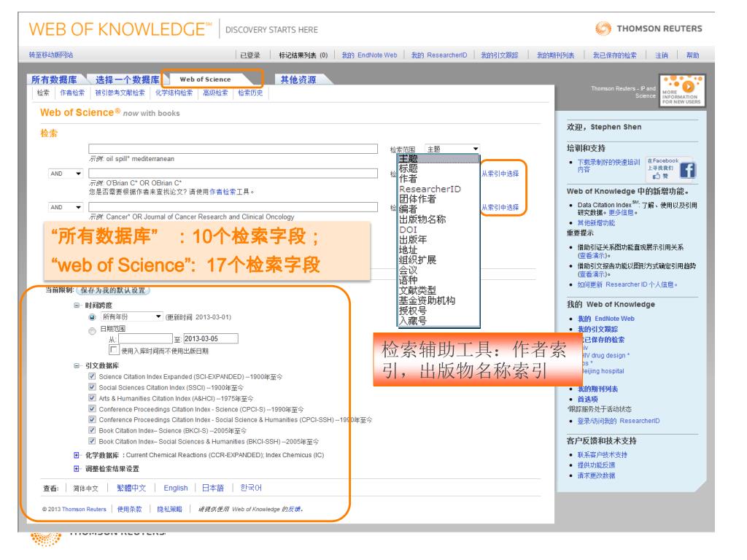Image resolution: width=747 pixels, height=560 pixels.
Task: Uncheck Book Citation Index Science (BKCI-S) checkbox
Action: click(92, 430)
